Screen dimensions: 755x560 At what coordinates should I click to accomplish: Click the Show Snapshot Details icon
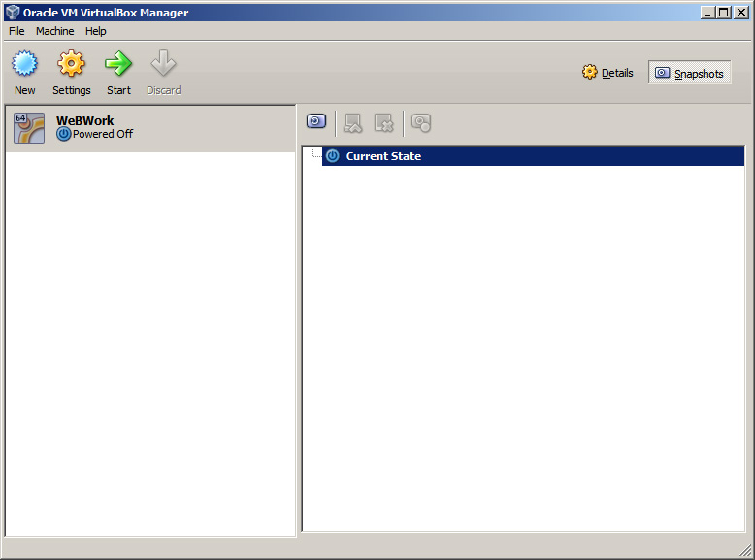[x=421, y=123]
